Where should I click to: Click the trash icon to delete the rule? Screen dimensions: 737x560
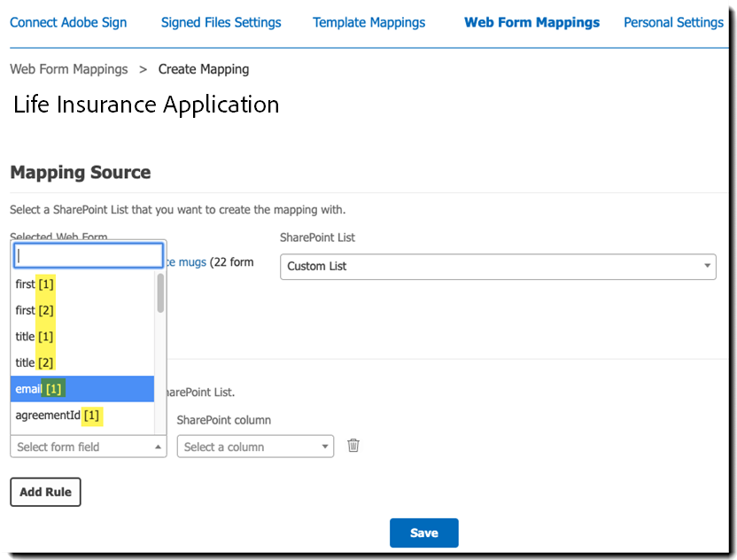(x=353, y=446)
